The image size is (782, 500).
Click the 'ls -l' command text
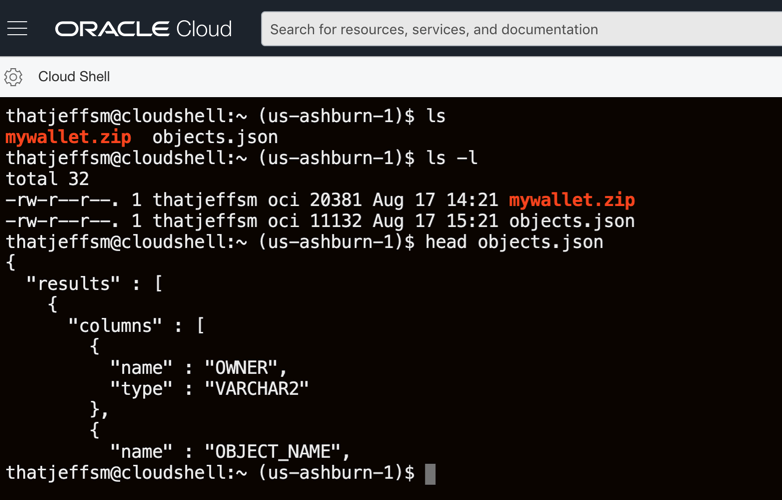click(x=451, y=158)
